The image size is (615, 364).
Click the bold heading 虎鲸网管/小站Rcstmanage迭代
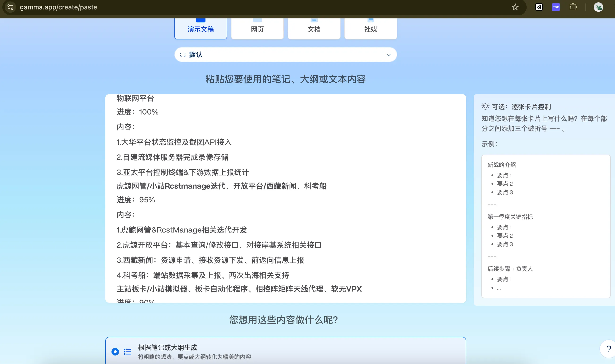click(171, 186)
